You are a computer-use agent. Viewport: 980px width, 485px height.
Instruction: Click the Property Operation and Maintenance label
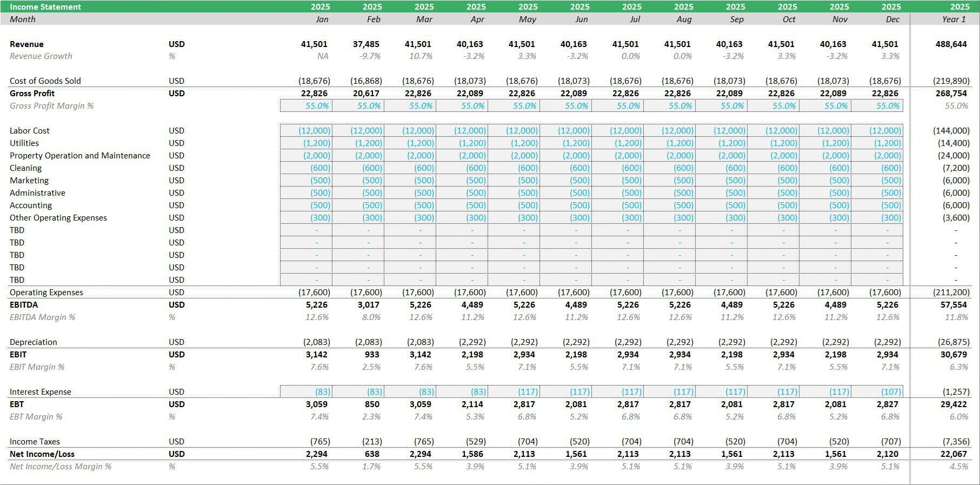point(80,156)
